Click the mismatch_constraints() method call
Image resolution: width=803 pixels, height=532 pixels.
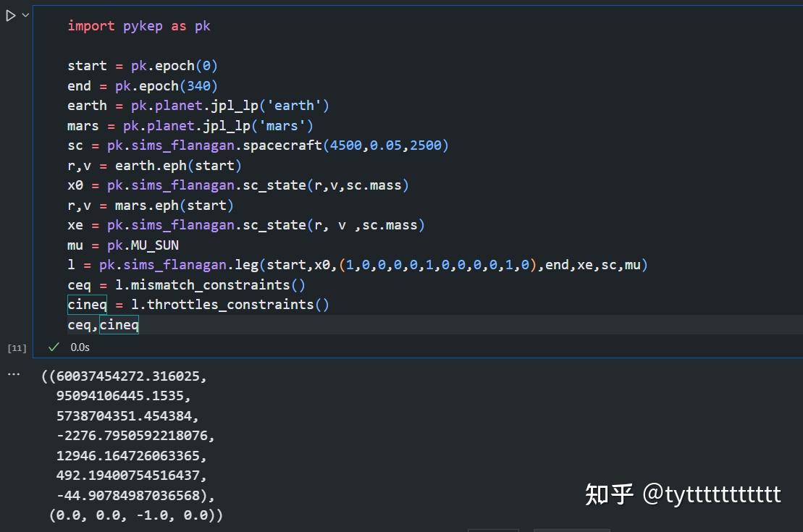point(217,284)
